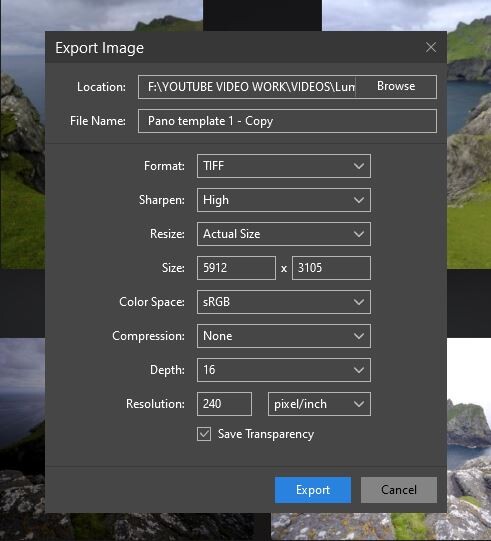Viewport: 491px width, 541px height.
Task: Open the Color Space dropdown showing sRGB
Action: click(284, 302)
